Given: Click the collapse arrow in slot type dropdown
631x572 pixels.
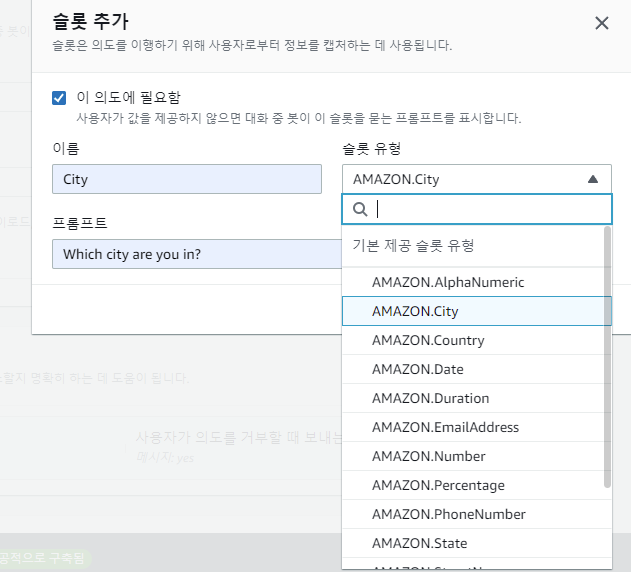Looking at the screenshot, I should click(593, 179).
